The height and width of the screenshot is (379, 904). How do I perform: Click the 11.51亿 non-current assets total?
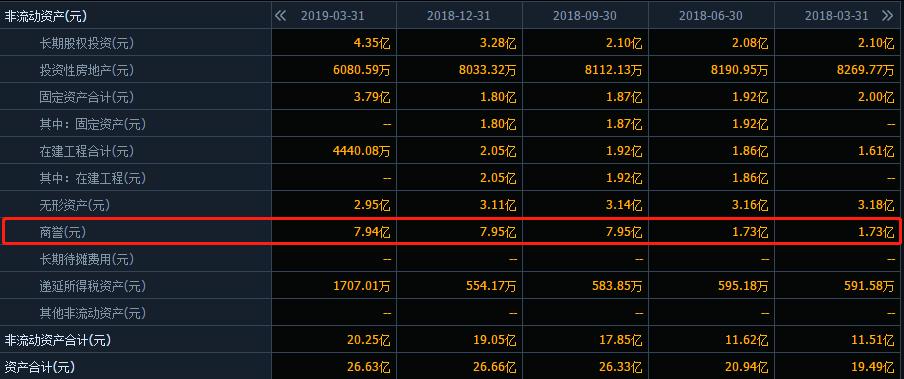[872, 340]
